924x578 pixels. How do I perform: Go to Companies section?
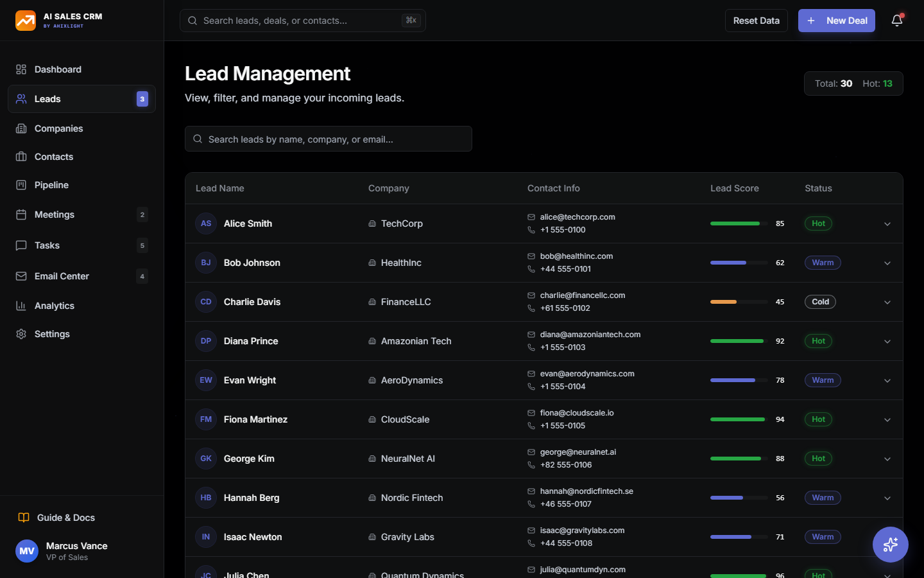[81, 128]
